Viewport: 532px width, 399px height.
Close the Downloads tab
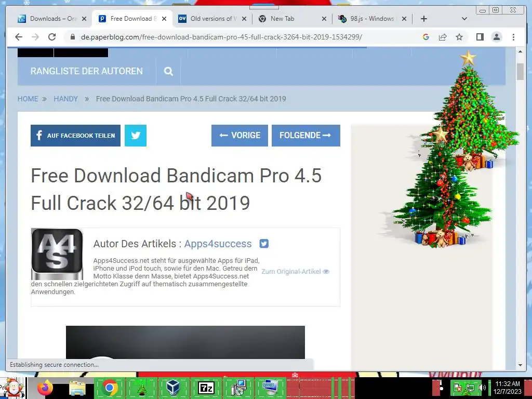point(84,19)
